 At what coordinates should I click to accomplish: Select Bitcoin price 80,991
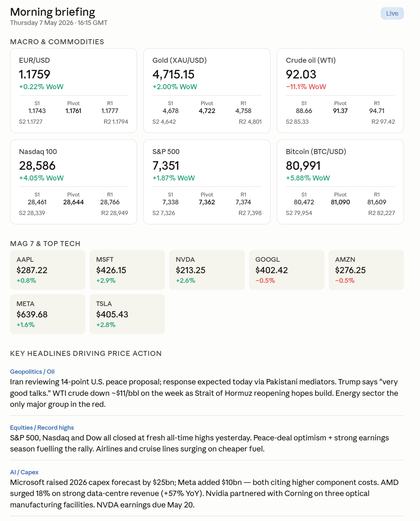pos(303,165)
